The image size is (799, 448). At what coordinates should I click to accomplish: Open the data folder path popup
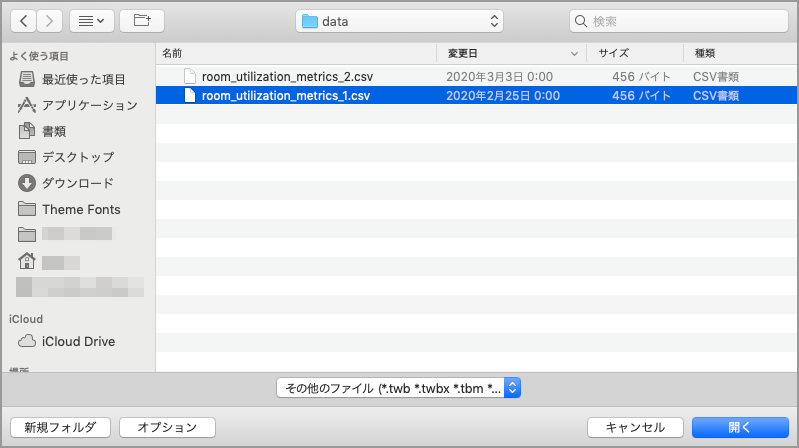pyautogui.click(x=399, y=21)
